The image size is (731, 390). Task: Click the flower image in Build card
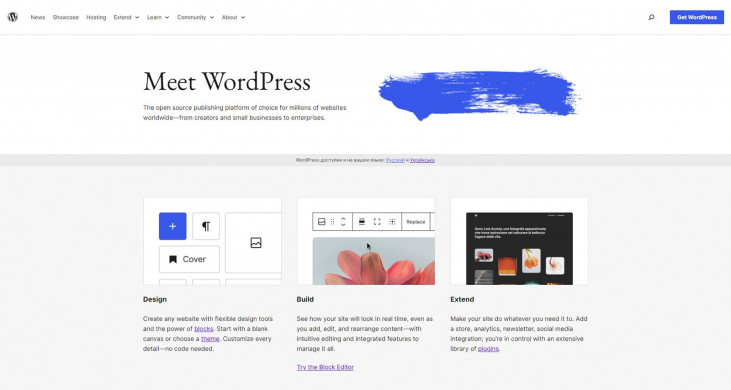374,261
